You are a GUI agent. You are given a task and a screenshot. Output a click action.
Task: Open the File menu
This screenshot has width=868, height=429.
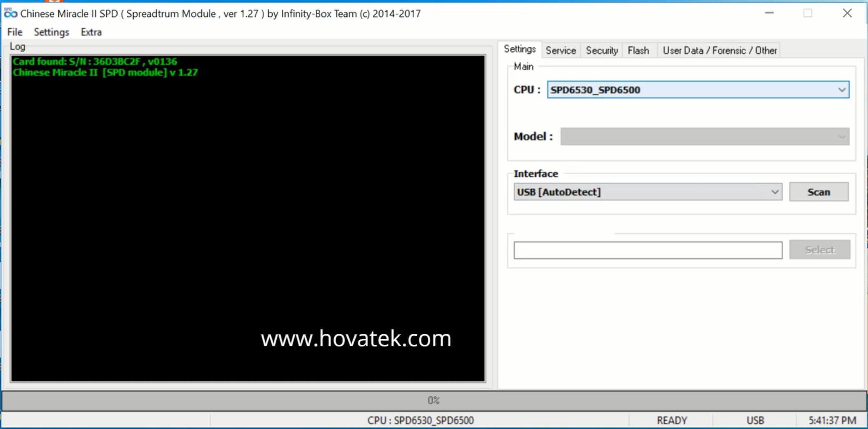(15, 32)
